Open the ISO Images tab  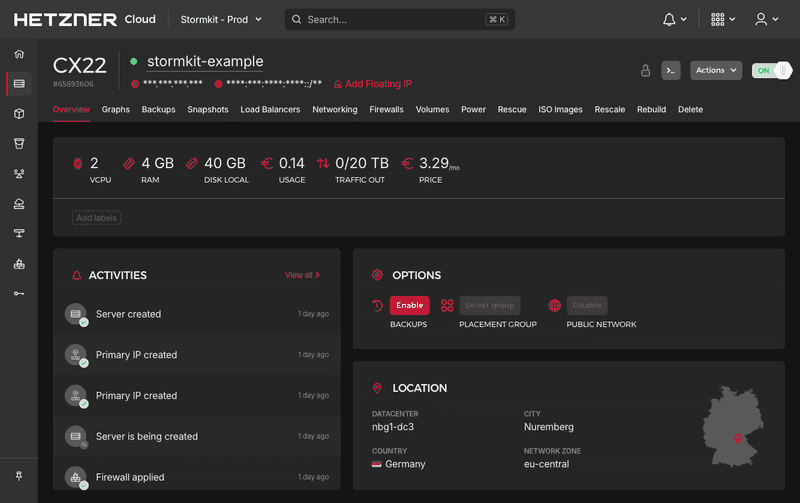tap(560, 110)
